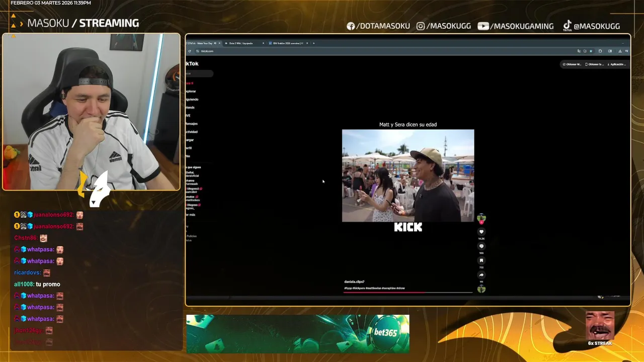Open Cargar in the TikTok sidebar
644x362 pixels.
point(190,140)
